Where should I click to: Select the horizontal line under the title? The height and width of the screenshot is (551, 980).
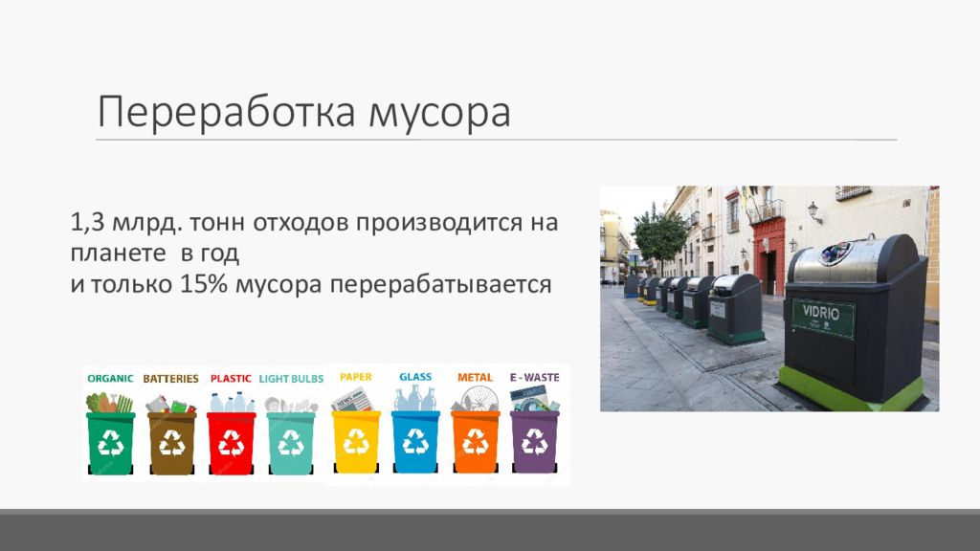(496, 140)
